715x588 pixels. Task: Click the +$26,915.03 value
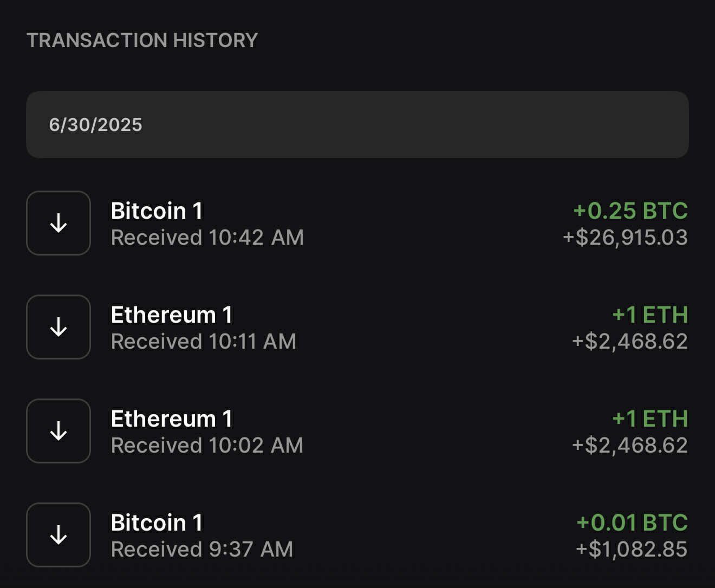tap(625, 237)
